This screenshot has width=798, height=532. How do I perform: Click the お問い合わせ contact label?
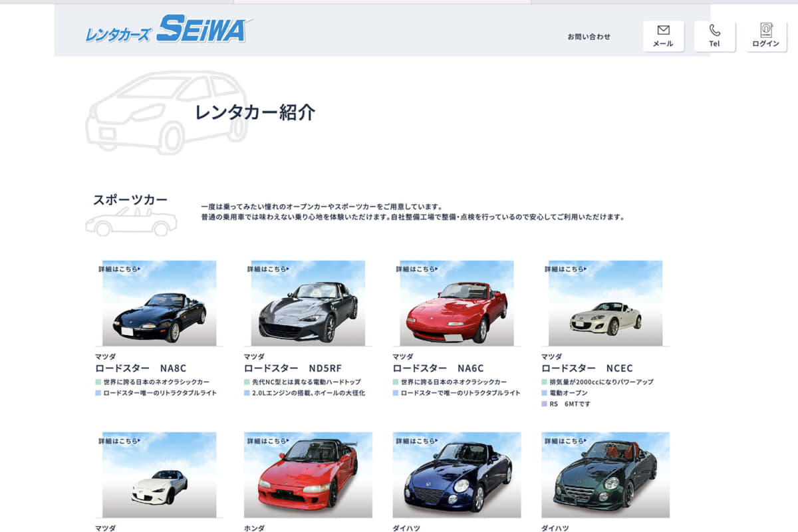(589, 37)
